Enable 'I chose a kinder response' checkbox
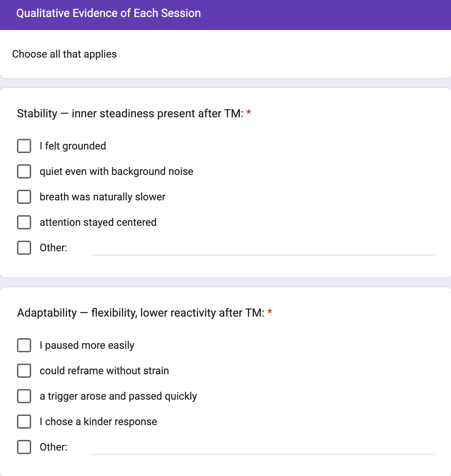This screenshot has width=451, height=476. pos(24,422)
